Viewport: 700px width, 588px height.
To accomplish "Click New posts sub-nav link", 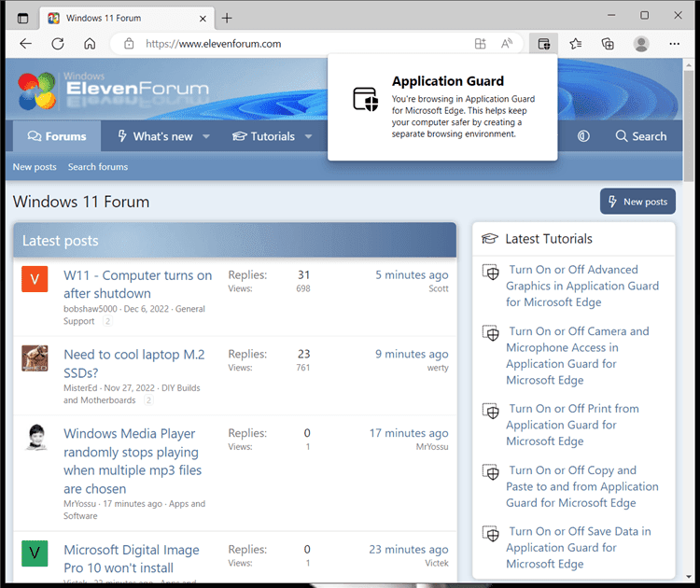I will tap(35, 166).
